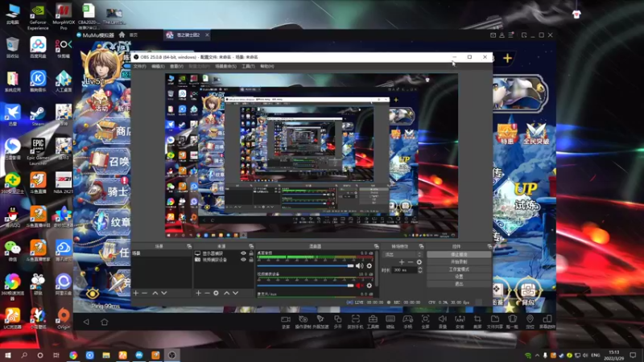Move the source up with the Sources up chevron

pos(226,293)
